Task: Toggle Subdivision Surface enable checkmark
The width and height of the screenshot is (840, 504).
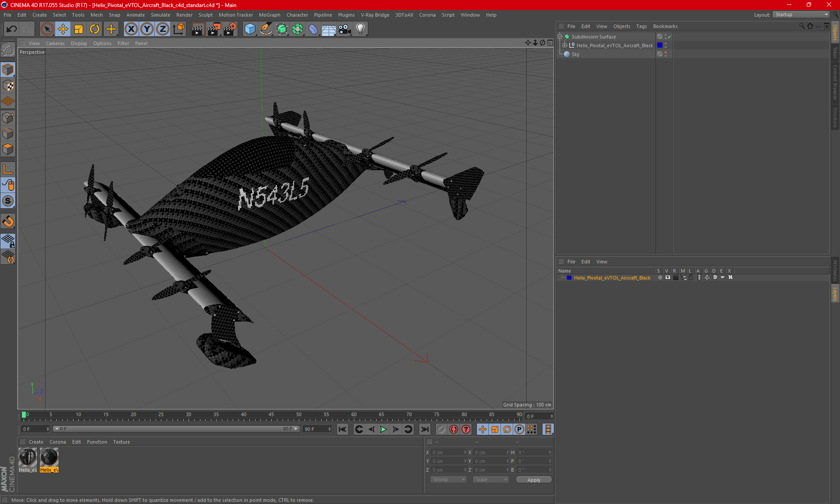Action: (670, 37)
